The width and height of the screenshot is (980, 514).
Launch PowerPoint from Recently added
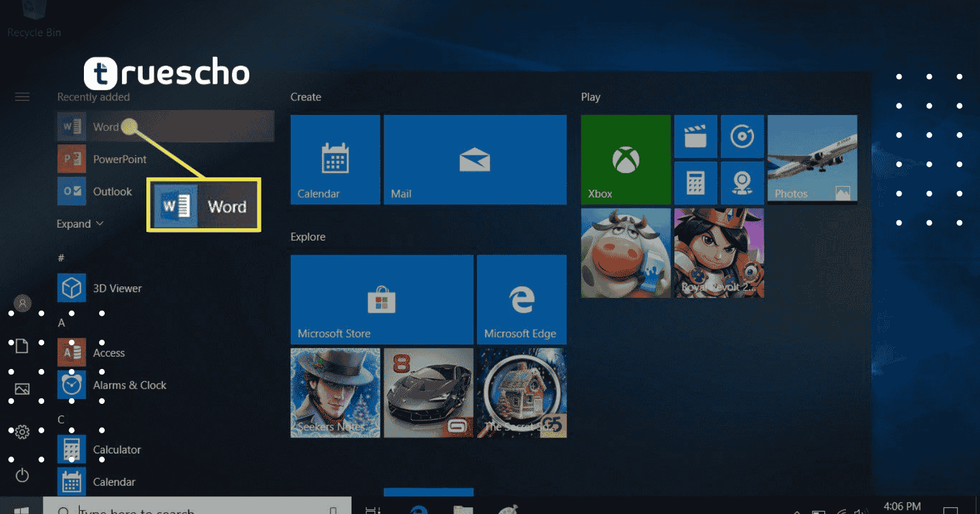point(119,159)
